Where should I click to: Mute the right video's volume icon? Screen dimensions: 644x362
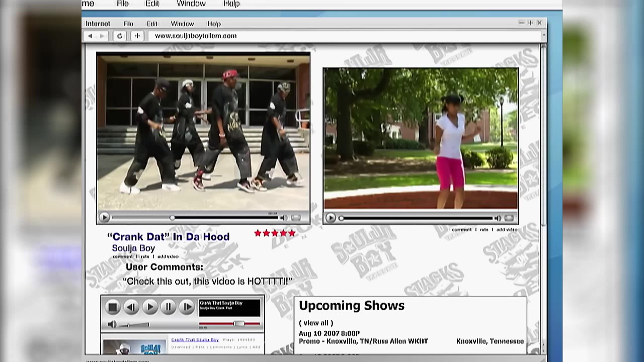click(497, 218)
